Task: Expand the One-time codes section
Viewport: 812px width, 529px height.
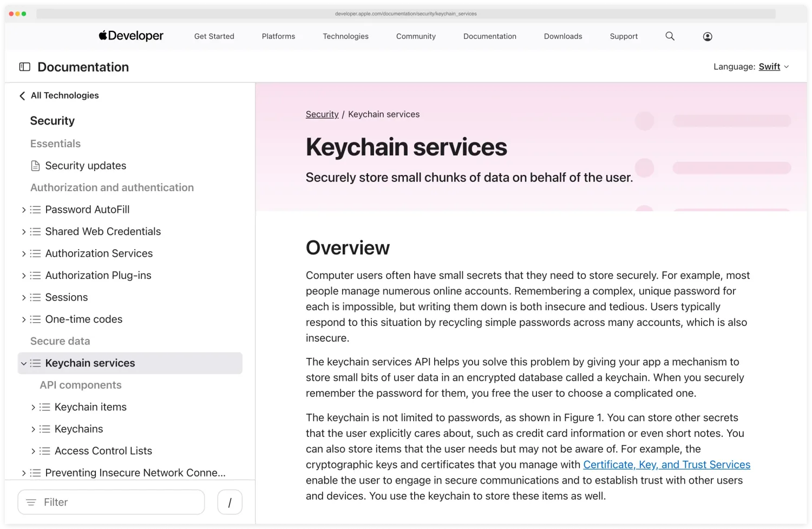Action: (23, 319)
